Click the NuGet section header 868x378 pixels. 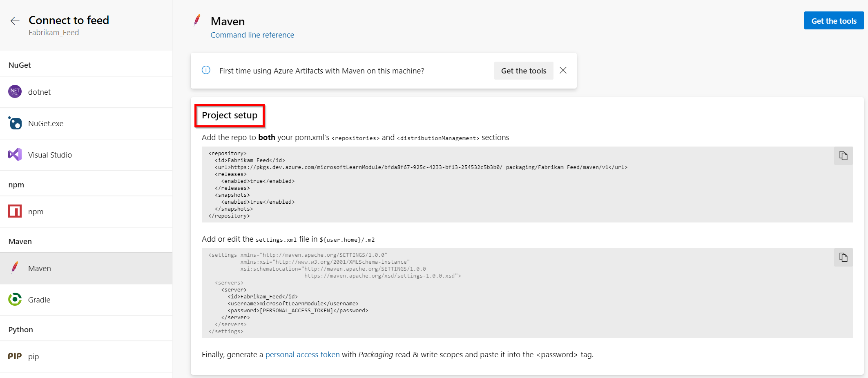(20, 65)
